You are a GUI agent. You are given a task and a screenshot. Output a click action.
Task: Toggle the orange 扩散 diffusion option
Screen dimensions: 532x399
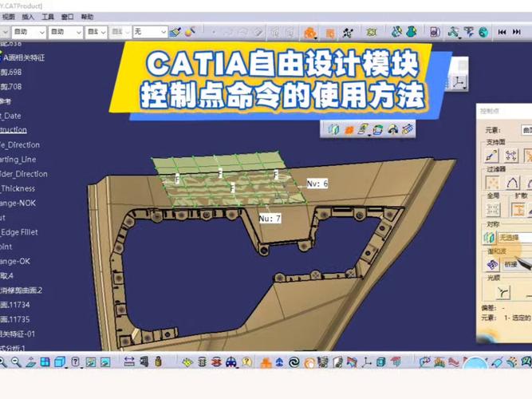coord(518,210)
